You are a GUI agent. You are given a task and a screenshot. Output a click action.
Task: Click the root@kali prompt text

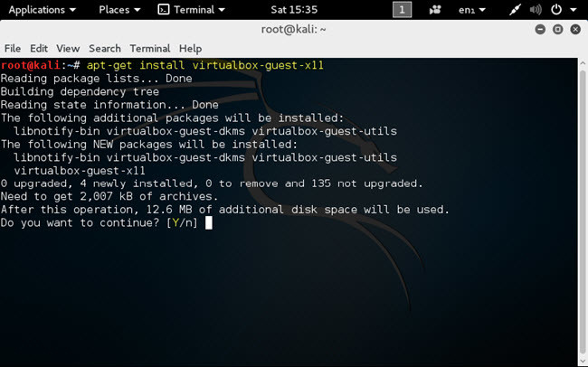tap(31, 65)
